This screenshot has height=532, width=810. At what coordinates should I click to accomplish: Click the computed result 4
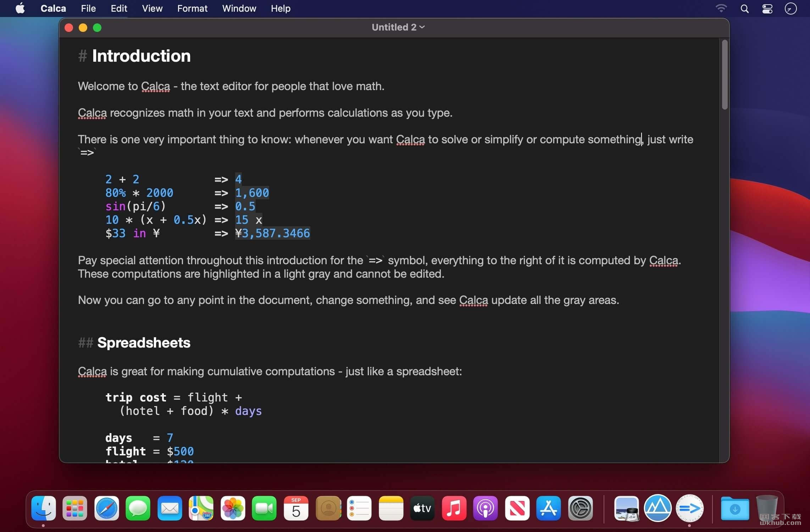(238, 179)
